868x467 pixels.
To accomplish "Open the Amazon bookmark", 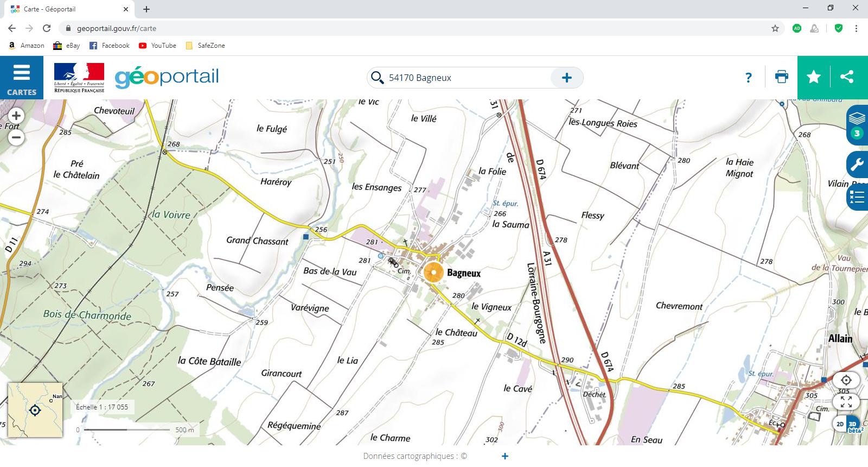I will pyautogui.click(x=26, y=46).
